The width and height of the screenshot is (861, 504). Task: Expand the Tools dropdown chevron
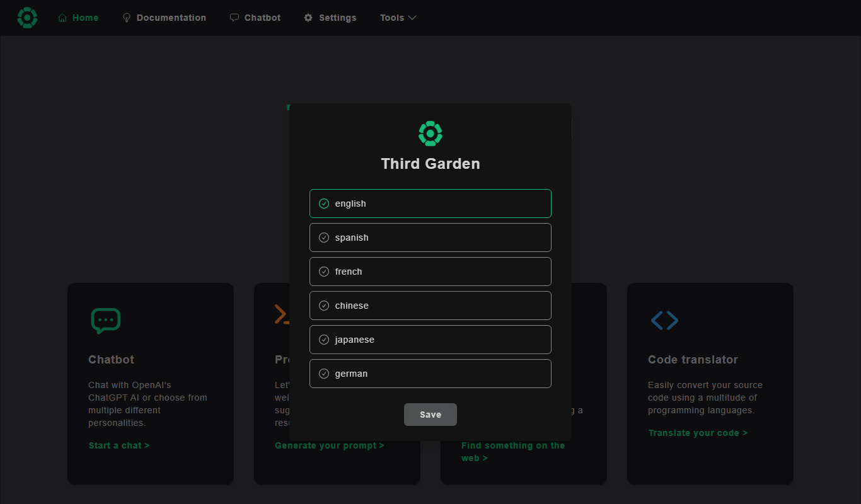[x=413, y=18]
